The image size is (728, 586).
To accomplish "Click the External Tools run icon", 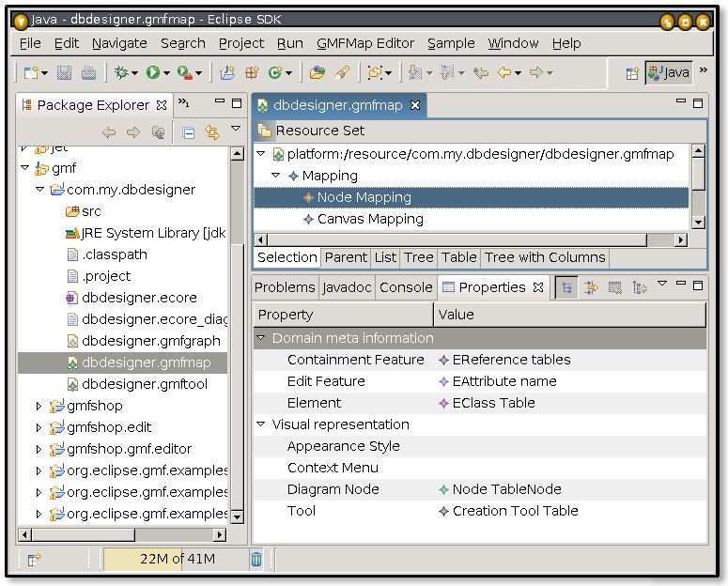I will [185, 72].
